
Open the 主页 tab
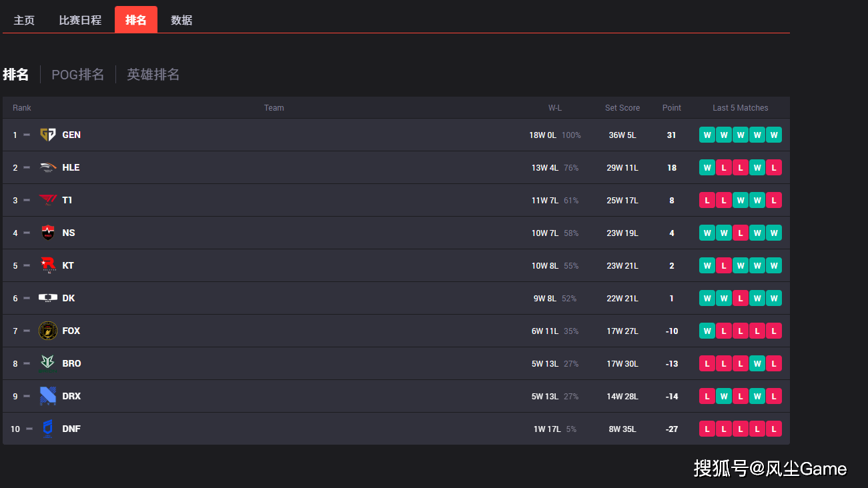click(24, 20)
